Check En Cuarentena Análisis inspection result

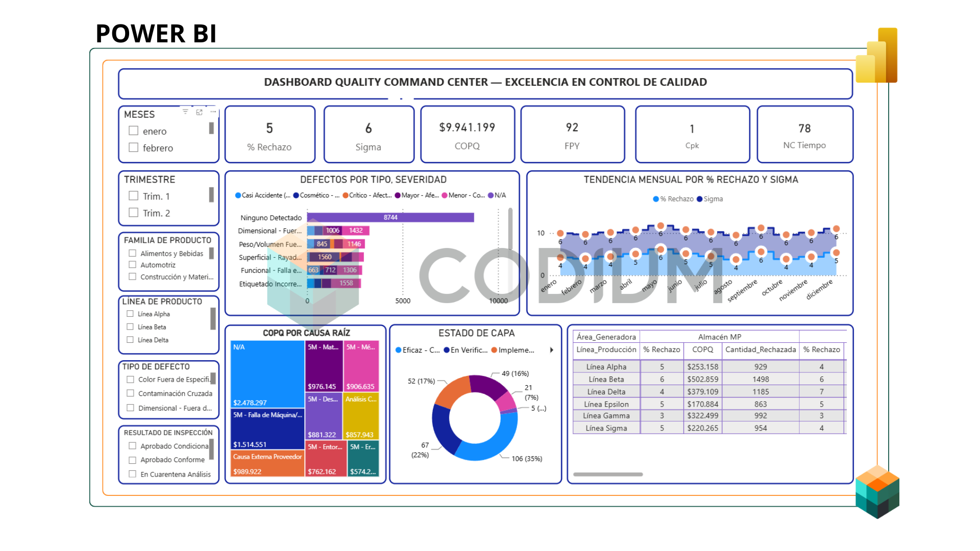[133, 474]
